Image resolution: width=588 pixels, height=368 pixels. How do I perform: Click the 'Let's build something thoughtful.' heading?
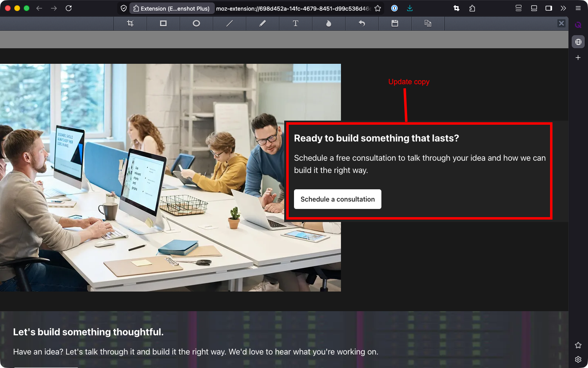pos(88,332)
